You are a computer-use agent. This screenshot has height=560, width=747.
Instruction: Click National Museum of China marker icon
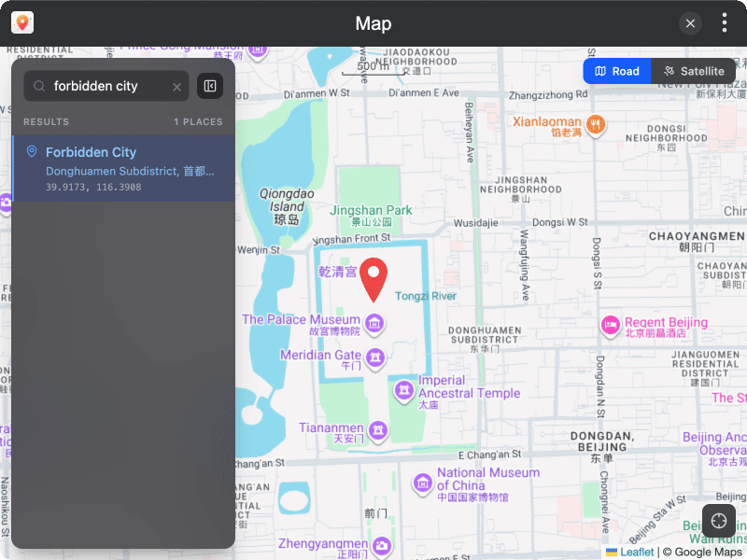(423, 483)
